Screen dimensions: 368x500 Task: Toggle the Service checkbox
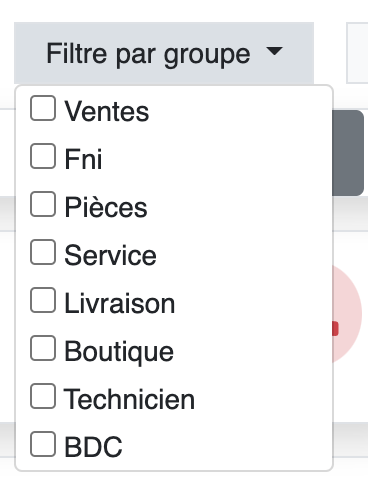pos(43,252)
